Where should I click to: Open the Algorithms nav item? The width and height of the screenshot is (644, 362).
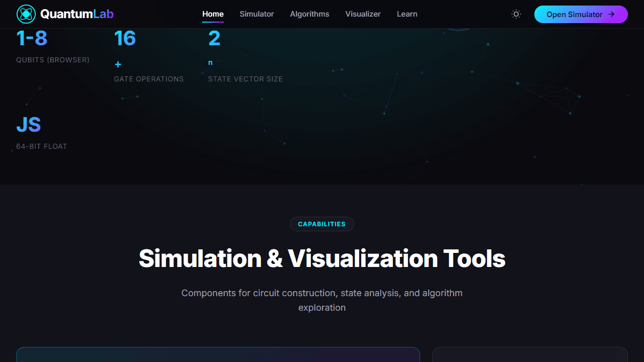pos(309,14)
